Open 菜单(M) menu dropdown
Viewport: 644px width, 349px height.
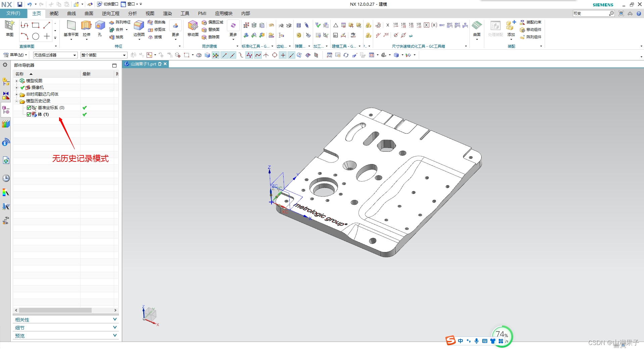tap(15, 55)
